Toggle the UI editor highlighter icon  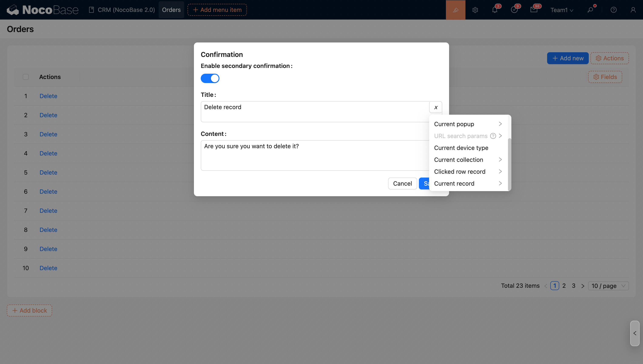[455, 10]
